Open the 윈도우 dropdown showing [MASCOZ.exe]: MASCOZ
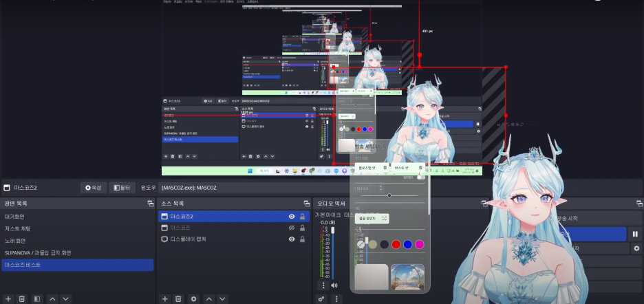Viewport: 644px width, 304px height. coord(255,188)
